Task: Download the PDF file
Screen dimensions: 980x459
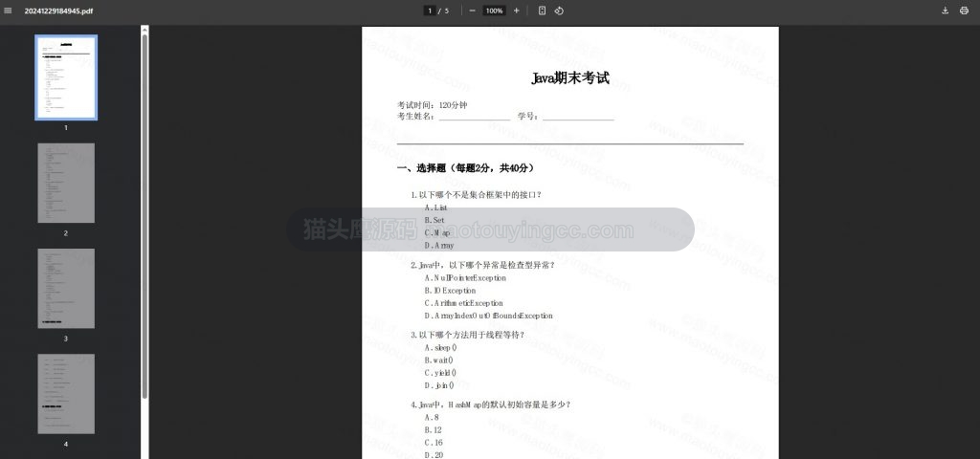Action: click(x=945, y=11)
